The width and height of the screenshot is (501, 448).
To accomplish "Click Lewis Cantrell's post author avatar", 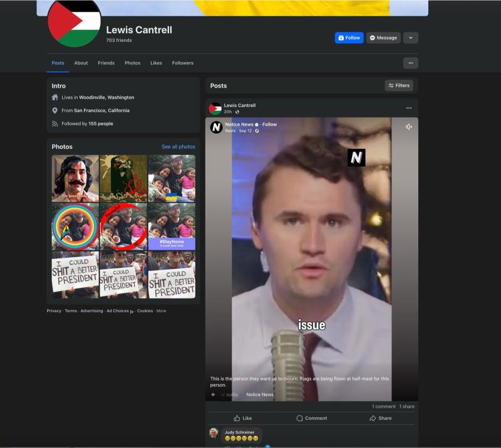I will point(215,108).
